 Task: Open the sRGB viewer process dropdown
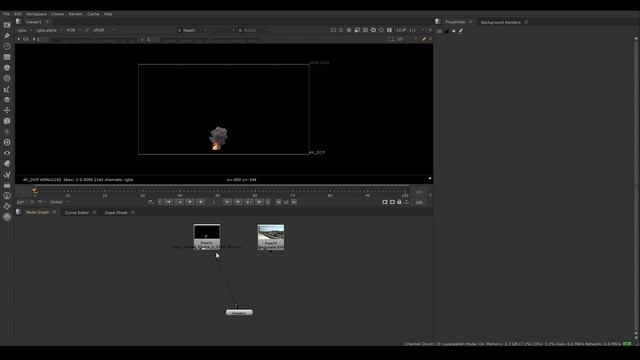(104, 30)
